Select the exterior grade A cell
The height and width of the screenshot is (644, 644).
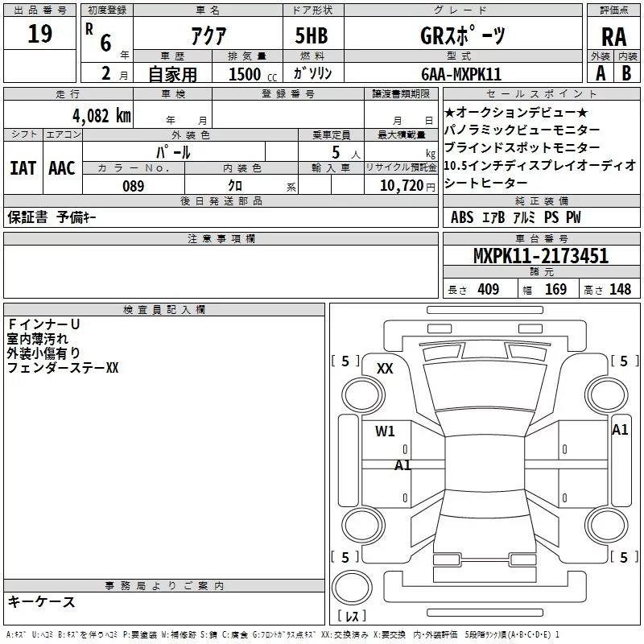[x=601, y=73]
